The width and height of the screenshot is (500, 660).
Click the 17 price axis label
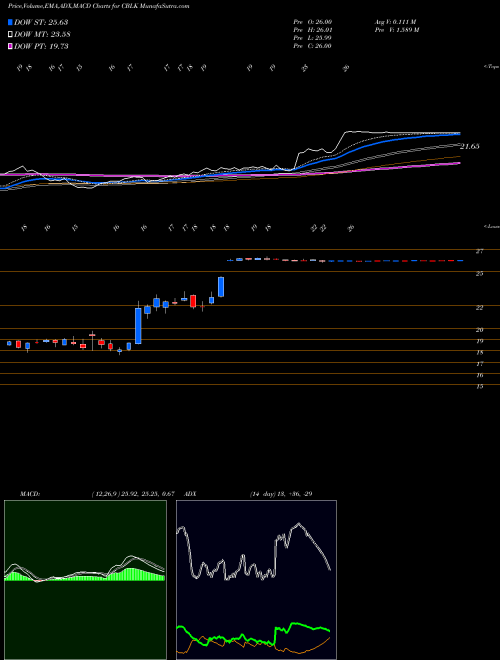click(x=479, y=364)
